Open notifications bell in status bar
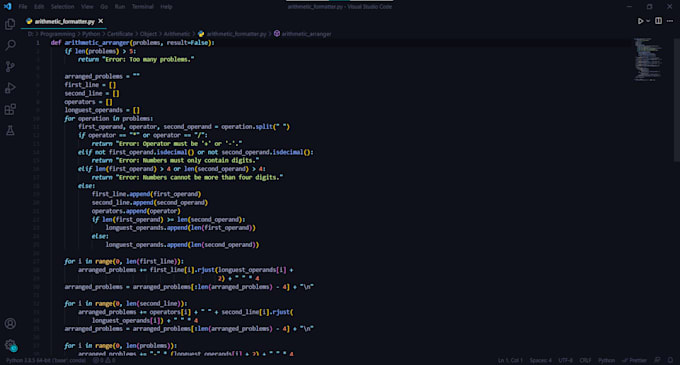 670,360
